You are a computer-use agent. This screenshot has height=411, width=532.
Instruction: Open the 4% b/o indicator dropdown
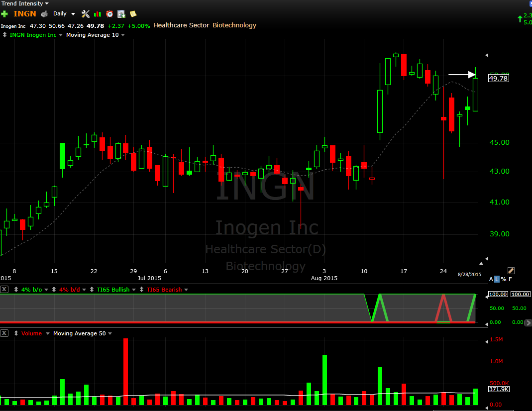point(46,290)
